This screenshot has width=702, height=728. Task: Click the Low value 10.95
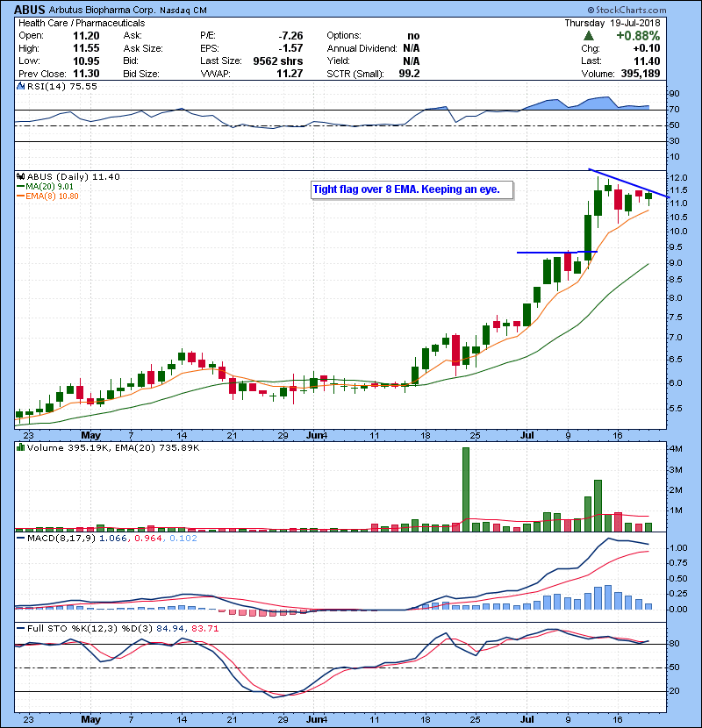point(86,61)
